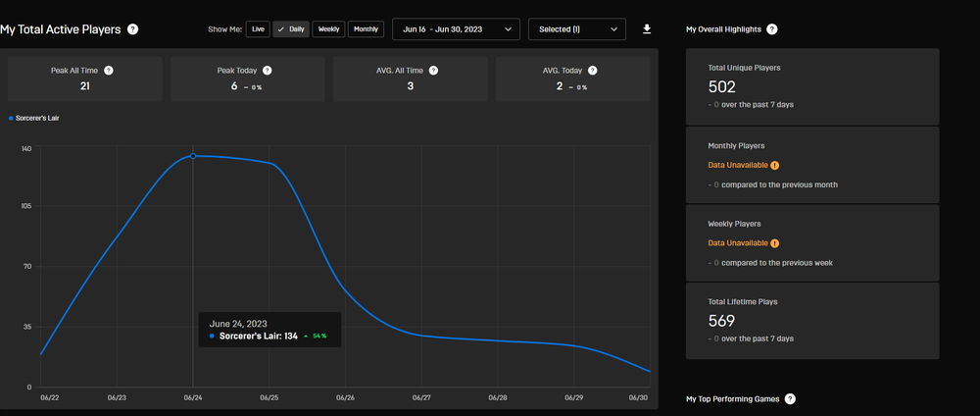Click Weekly Players data unavailable warning icon

775,243
